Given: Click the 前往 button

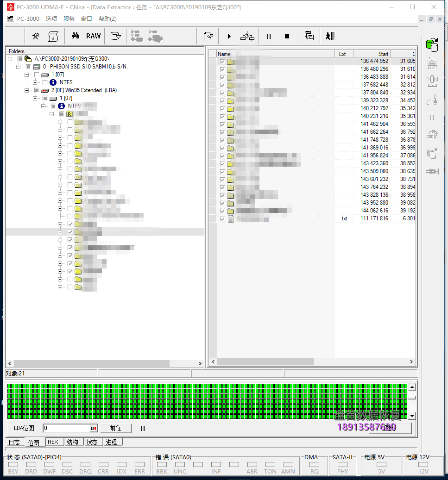Looking at the screenshot, I should (115, 428).
